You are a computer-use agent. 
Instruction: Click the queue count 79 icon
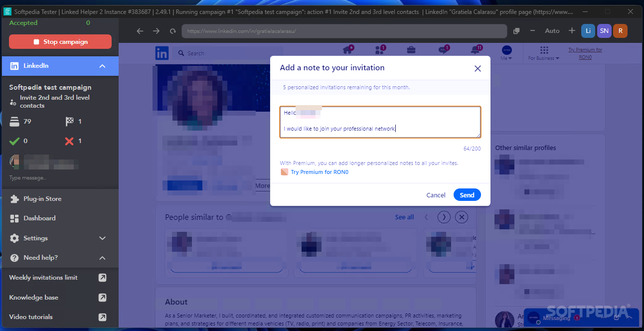tap(15, 122)
